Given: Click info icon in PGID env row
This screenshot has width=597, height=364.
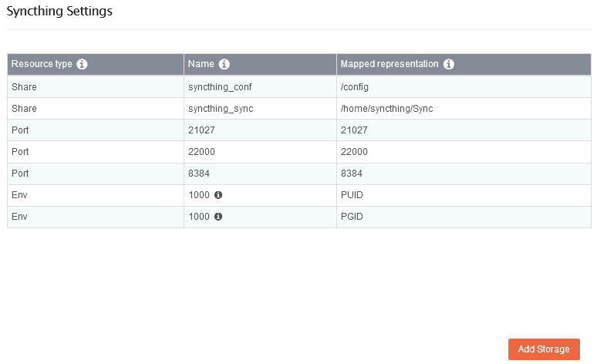Looking at the screenshot, I should (x=218, y=217).
